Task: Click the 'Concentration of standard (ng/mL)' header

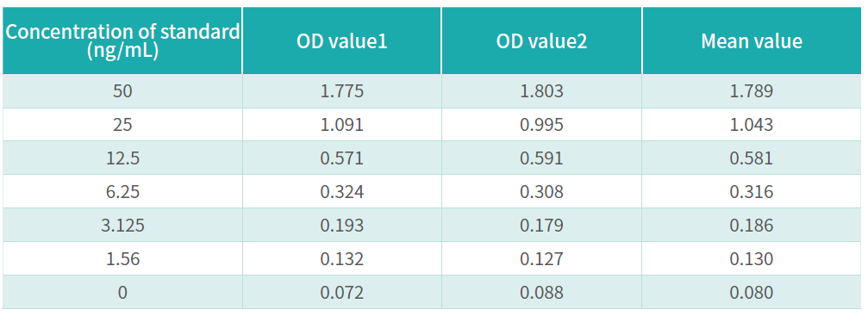Action: tap(122, 41)
